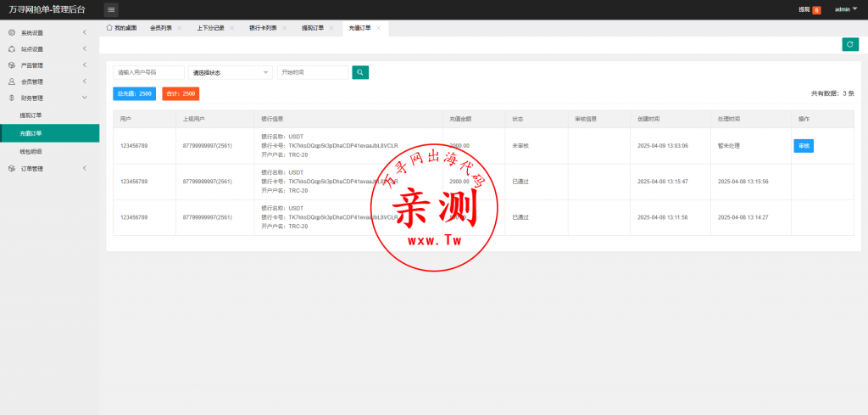
Task: Open the 请选择状态 status dropdown
Action: (231, 73)
